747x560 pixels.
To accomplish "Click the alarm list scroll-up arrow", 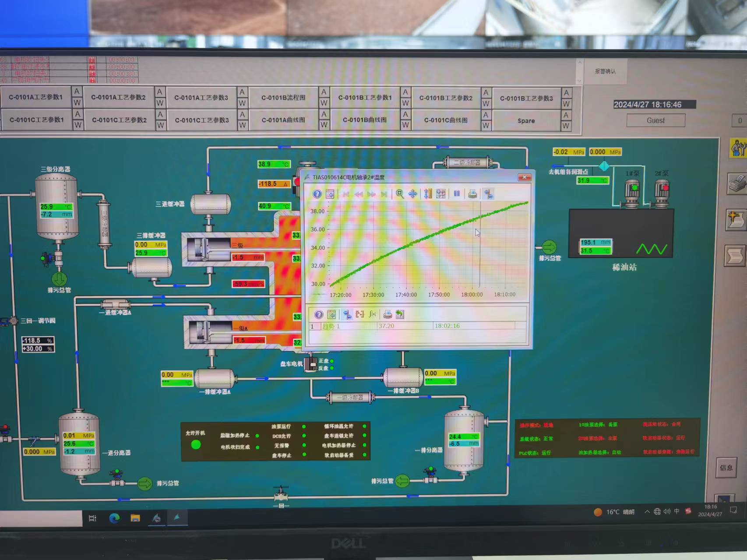I will point(579,63).
